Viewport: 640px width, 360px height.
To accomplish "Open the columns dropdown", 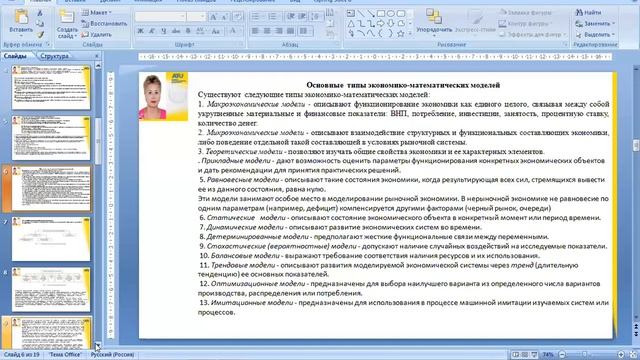I will pos(304,31).
